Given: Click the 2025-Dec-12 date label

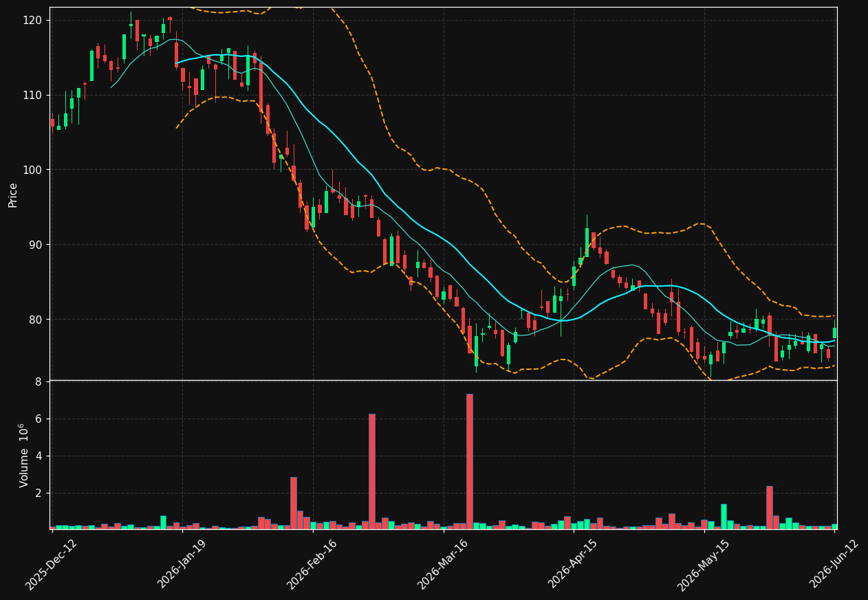Looking at the screenshot, I should [52, 564].
